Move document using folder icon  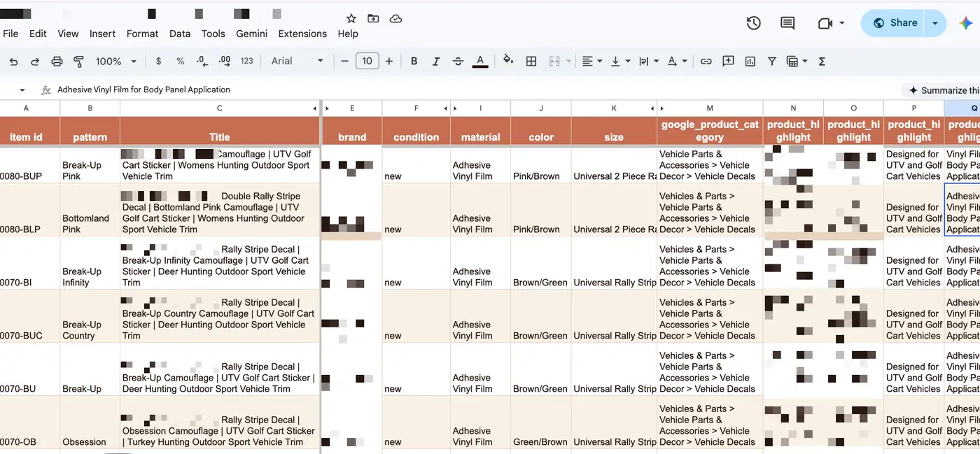373,19
